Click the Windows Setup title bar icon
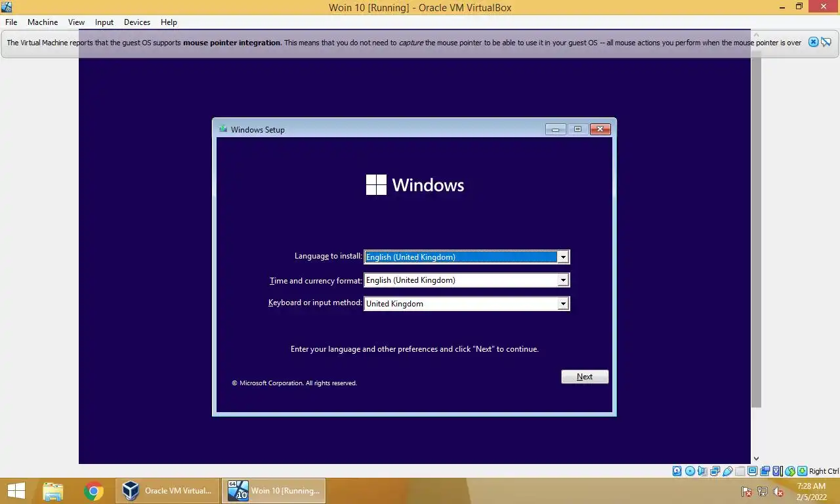The image size is (840, 504). coord(223,129)
